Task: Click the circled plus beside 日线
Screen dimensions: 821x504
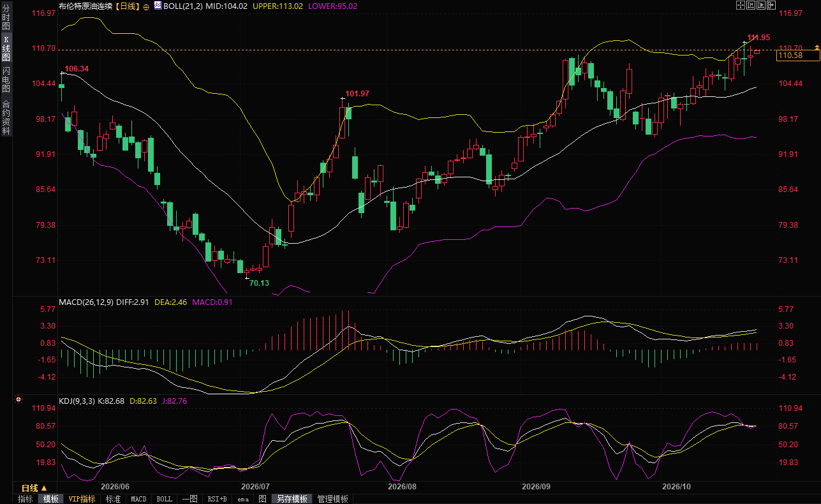Action: tap(146, 6)
